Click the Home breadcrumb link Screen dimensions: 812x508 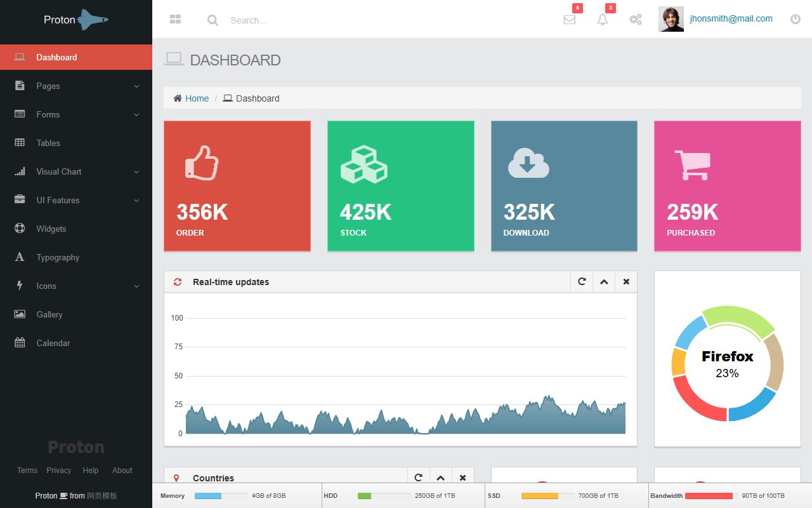click(x=197, y=98)
